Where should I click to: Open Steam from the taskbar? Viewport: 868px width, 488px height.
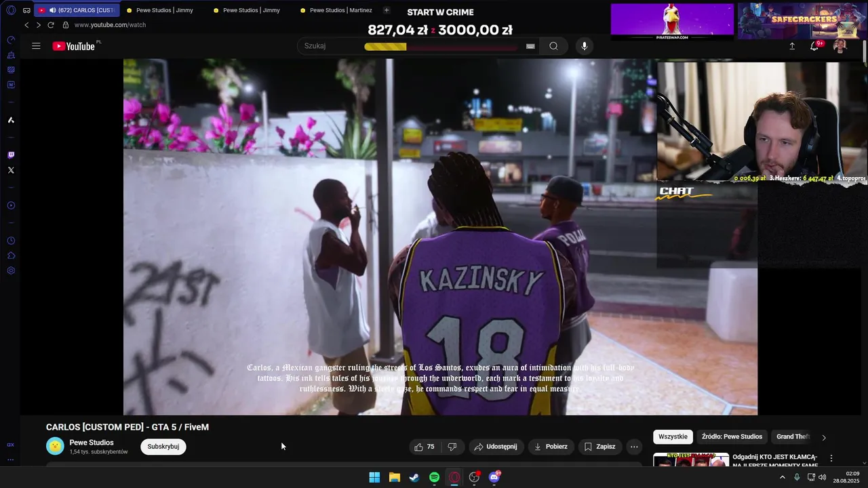click(414, 477)
